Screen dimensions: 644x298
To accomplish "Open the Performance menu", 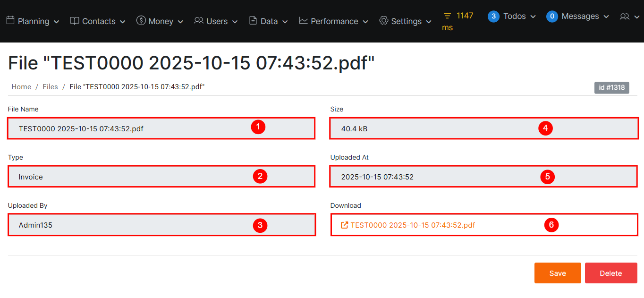I will coord(334,21).
